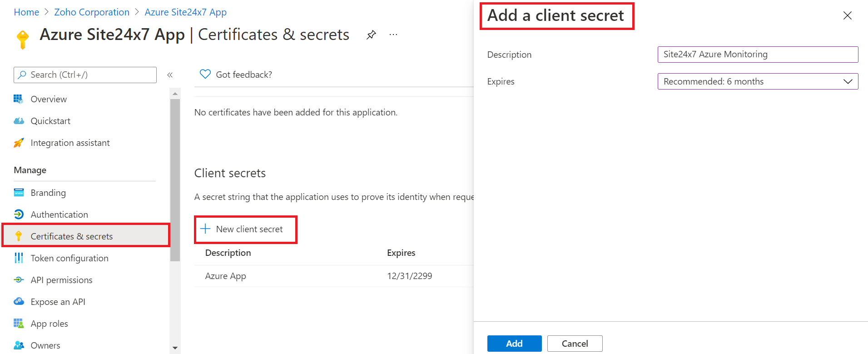Click the Branding icon in sidebar
This screenshot has width=868, height=354.
tap(19, 193)
